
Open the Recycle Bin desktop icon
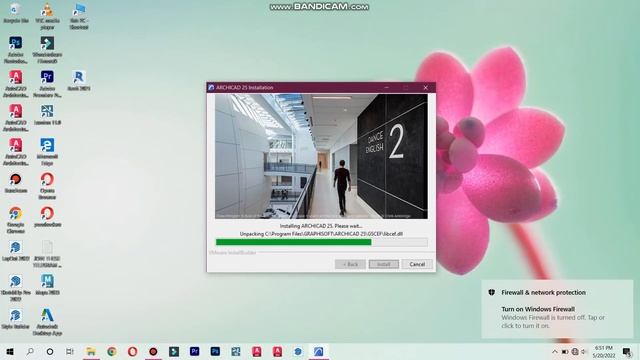16,13
